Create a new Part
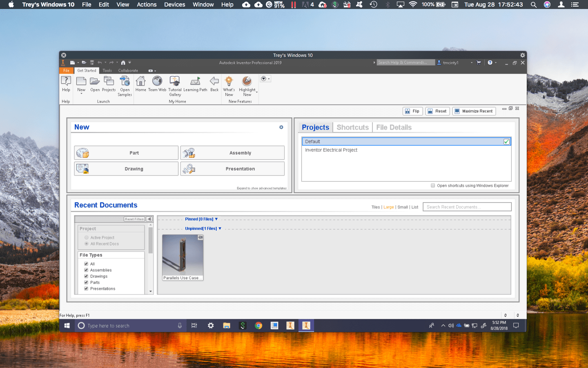The width and height of the screenshot is (588, 368). pos(126,153)
